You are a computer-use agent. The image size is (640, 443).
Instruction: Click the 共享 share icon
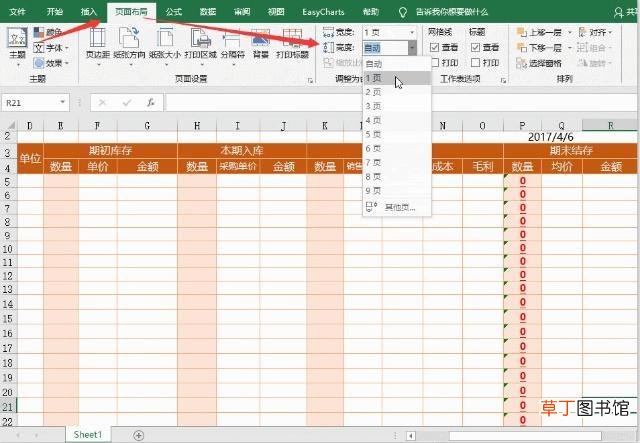(x=625, y=12)
